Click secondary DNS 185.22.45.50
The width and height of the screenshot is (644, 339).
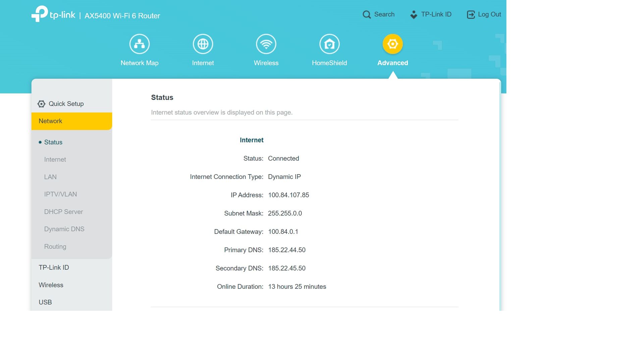(287, 268)
